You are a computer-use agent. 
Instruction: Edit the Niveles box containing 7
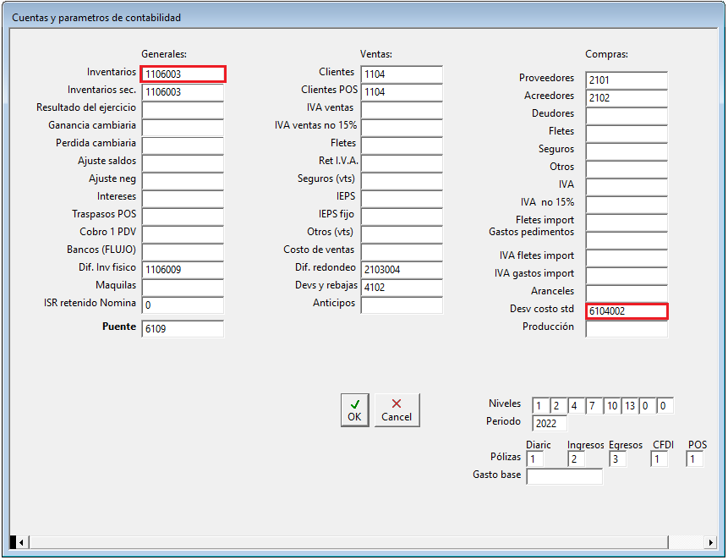tap(594, 406)
